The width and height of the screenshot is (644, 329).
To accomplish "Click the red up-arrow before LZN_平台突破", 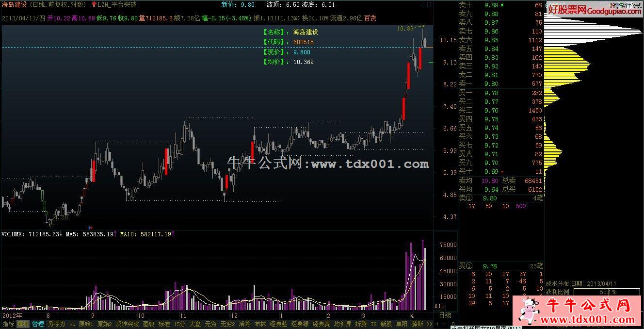I will coord(94,4).
